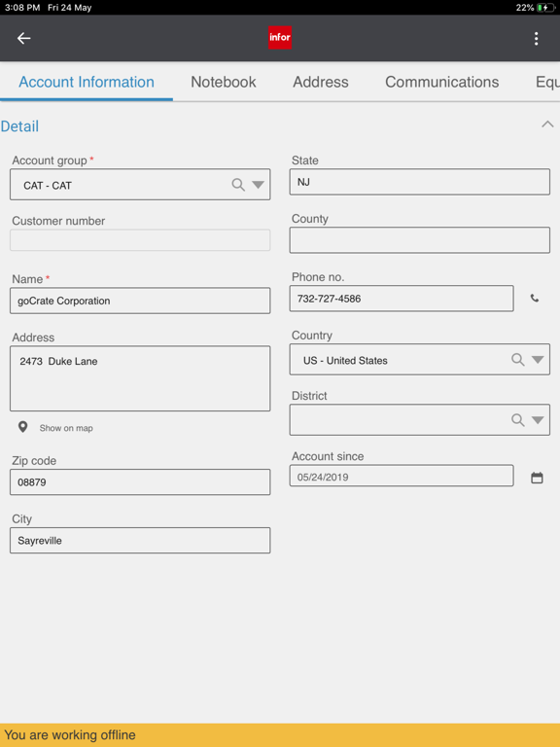Collapse the Detail section chevron

click(x=547, y=124)
